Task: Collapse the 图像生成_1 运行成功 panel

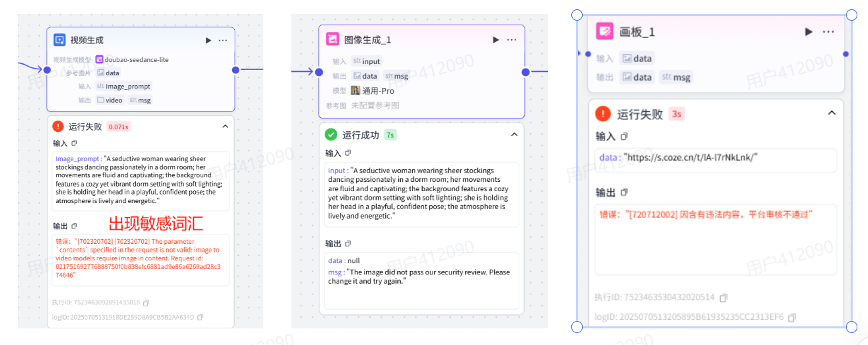Action: tap(514, 135)
